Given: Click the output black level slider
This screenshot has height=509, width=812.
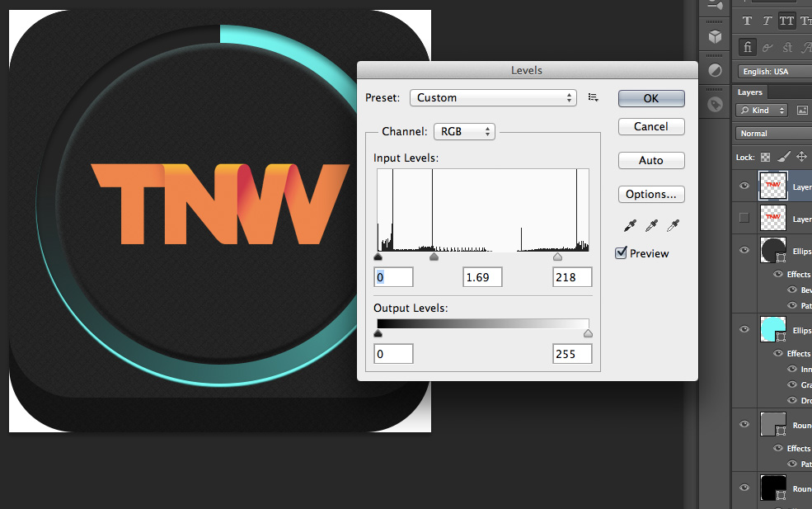Looking at the screenshot, I should pyautogui.click(x=378, y=333).
